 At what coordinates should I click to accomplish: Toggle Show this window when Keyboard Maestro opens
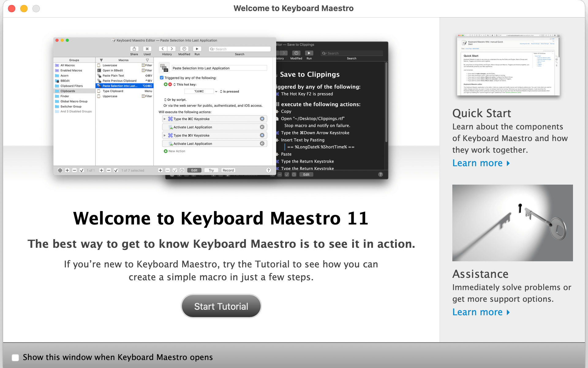(15, 357)
